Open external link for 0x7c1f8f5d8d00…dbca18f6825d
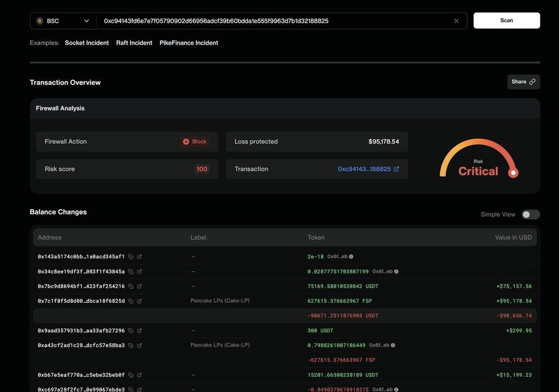This screenshot has height=392, width=559. pos(139,301)
